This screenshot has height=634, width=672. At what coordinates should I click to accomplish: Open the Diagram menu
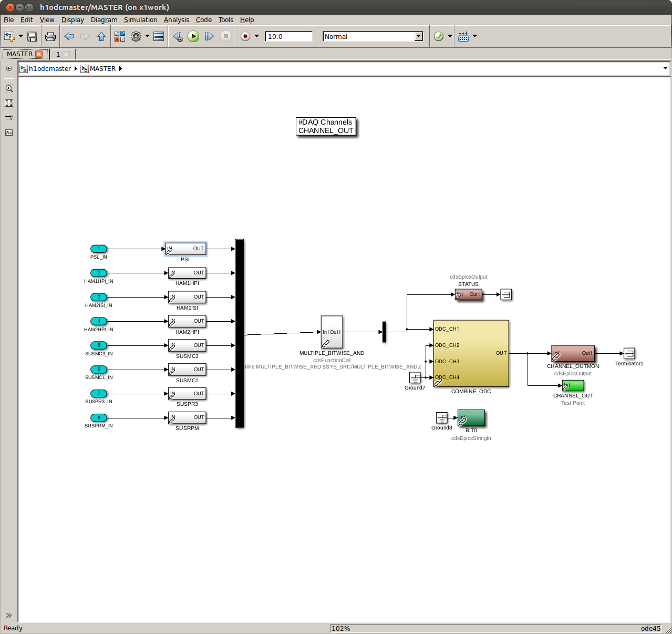tap(104, 20)
